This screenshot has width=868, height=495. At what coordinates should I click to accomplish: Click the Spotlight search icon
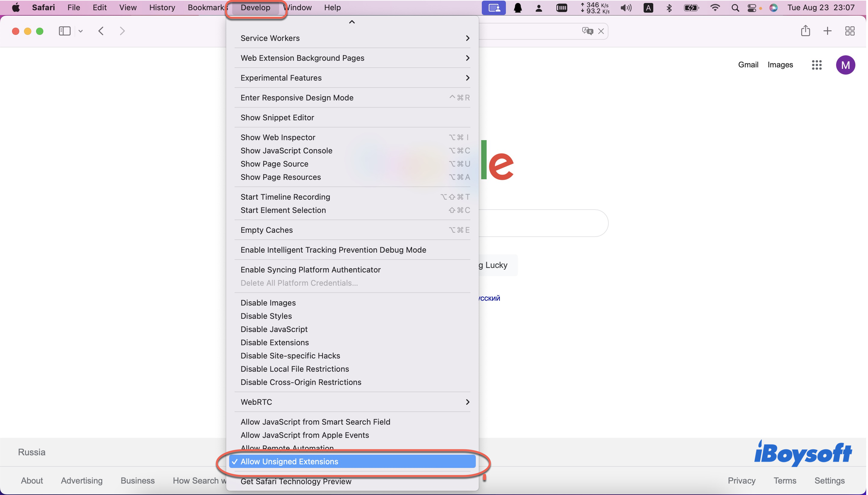tap(734, 7)
